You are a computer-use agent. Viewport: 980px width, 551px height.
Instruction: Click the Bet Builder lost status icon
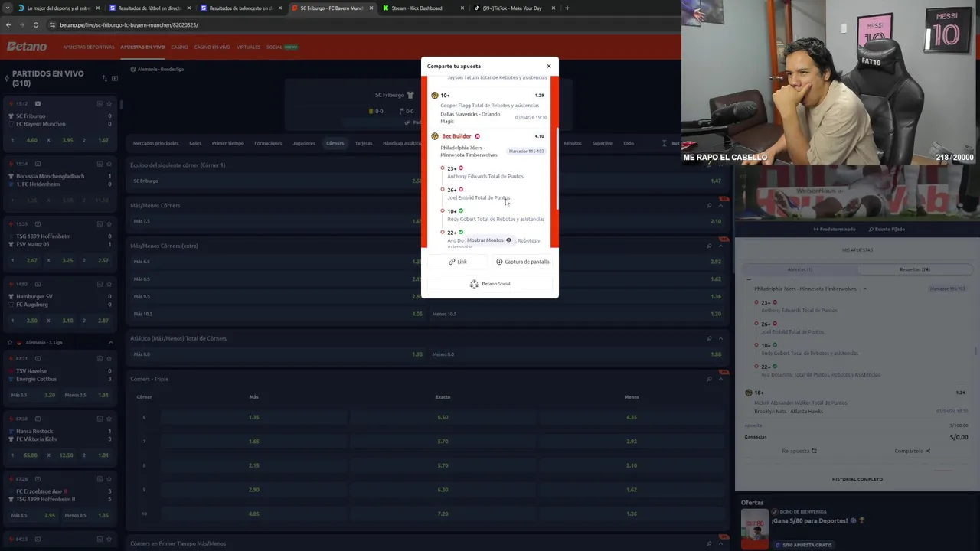pyautogui.click(x=477, y=136)
